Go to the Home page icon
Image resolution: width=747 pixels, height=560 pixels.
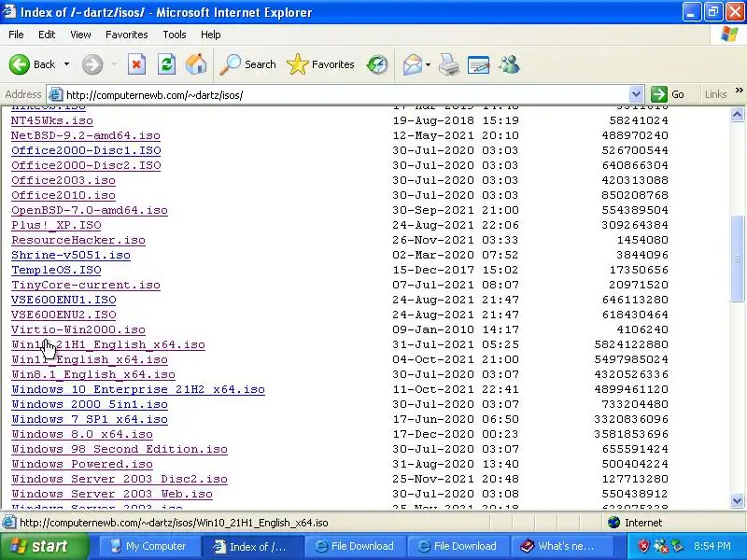click(x=196, y=64)
